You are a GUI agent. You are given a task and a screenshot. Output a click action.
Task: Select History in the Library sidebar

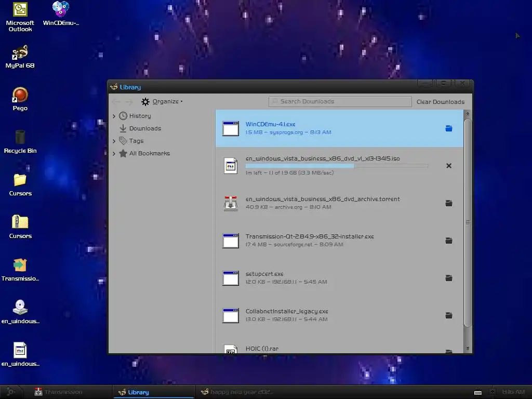140,116
